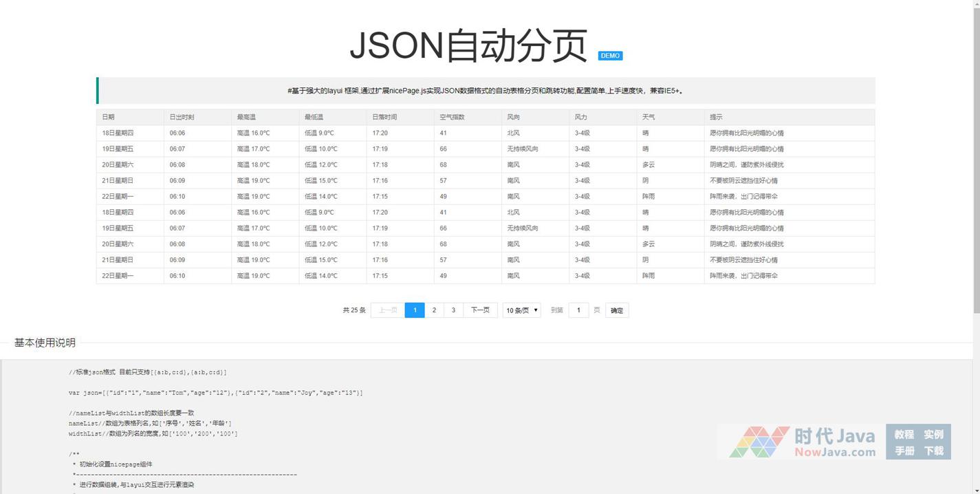
Task: Select the highlighted page 1 button
Action: 415,310
